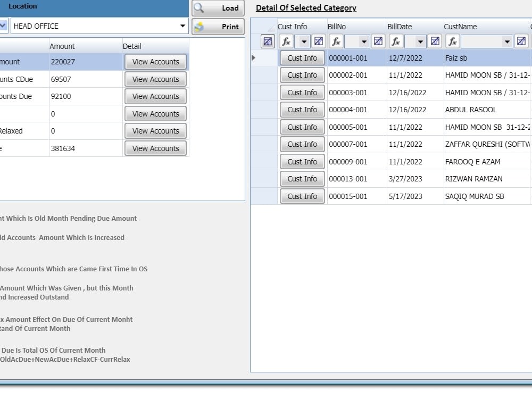Screen dimensions: 532x399
Task: Click the Detail Of Selected Category heading
Action: [x=306, y=8]
